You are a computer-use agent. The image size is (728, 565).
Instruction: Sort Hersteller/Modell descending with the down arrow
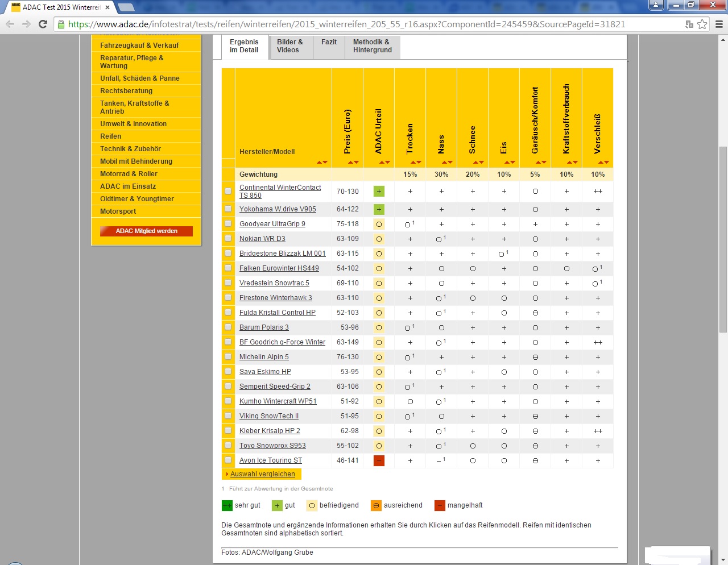click(325, 163)
